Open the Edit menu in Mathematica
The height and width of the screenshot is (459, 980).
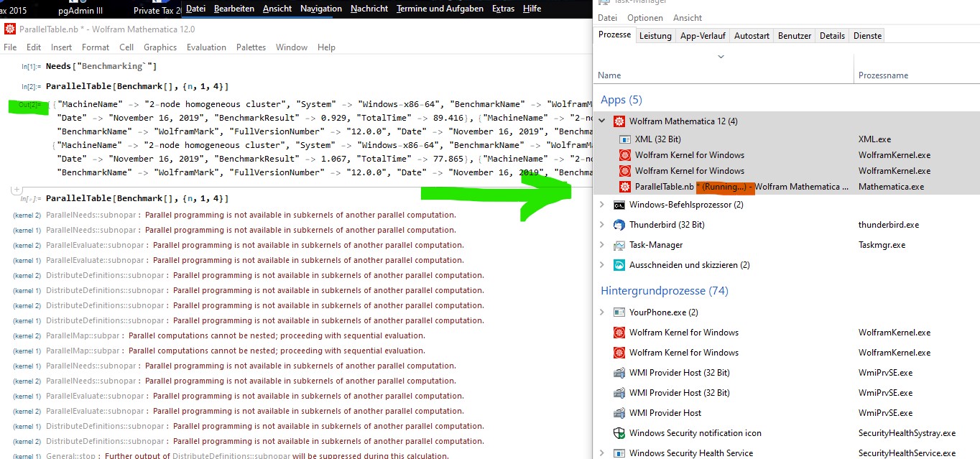[x=34, y=47]
